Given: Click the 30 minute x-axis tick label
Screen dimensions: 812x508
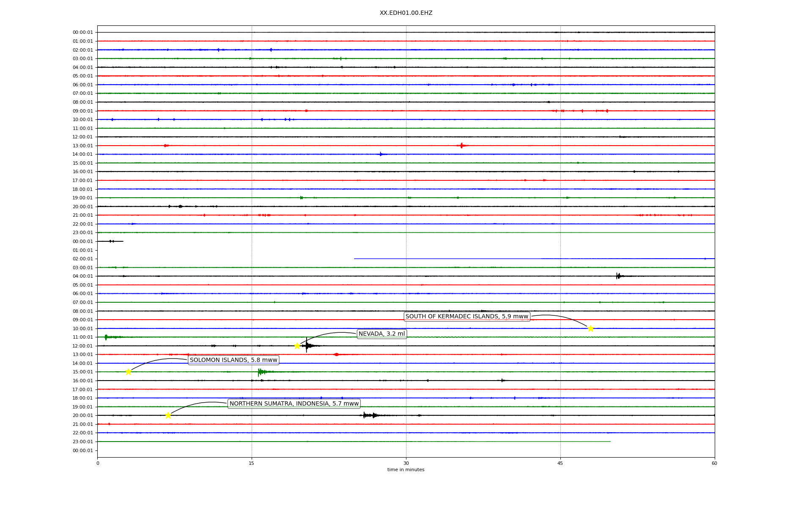Looking at the screenshot, I should [406, 464].
